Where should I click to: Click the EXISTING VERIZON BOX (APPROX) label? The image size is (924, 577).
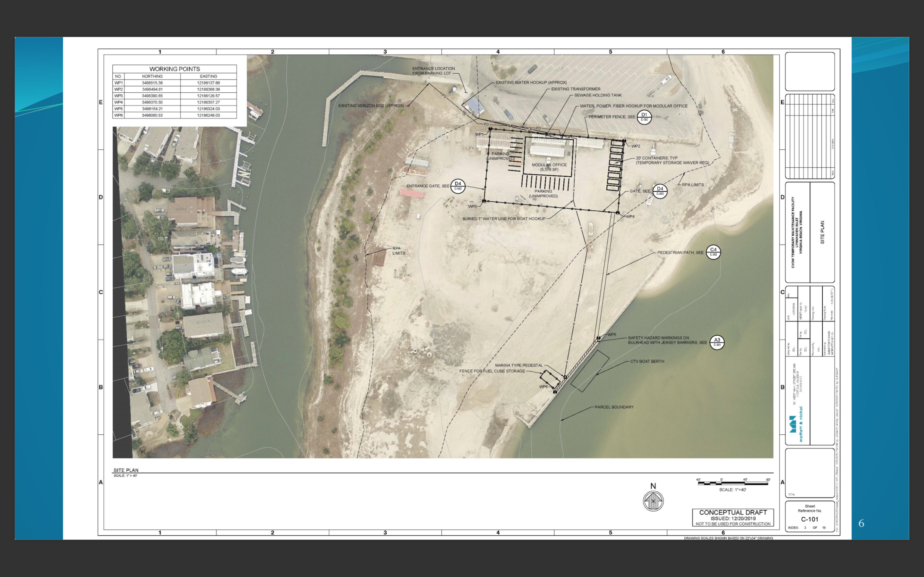pyautogui.click(x=371, y=106)
